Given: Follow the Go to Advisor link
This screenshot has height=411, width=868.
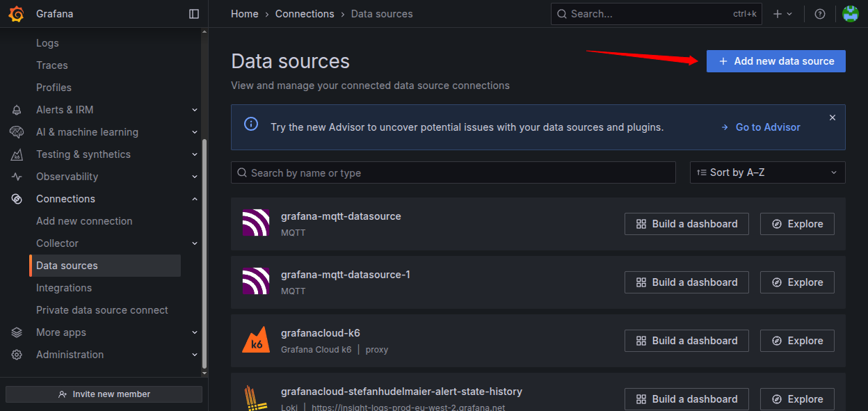Looking at the screenshot, I should click(x=761, y=127).
